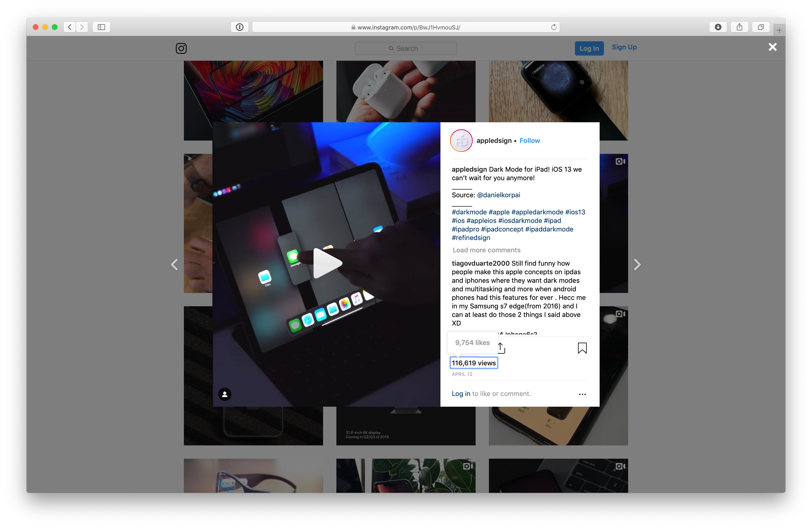Click Load more comments
The width and height of the screenshot is (812, 528).
[487, 250]
